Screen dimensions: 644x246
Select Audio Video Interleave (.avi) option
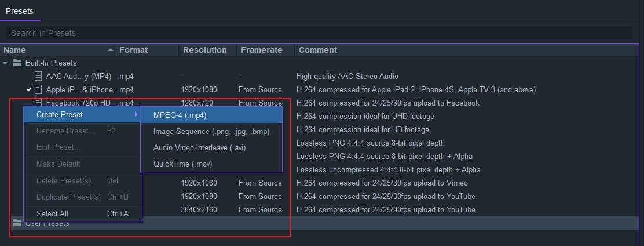pyautogui.click(x=199, y=147)
